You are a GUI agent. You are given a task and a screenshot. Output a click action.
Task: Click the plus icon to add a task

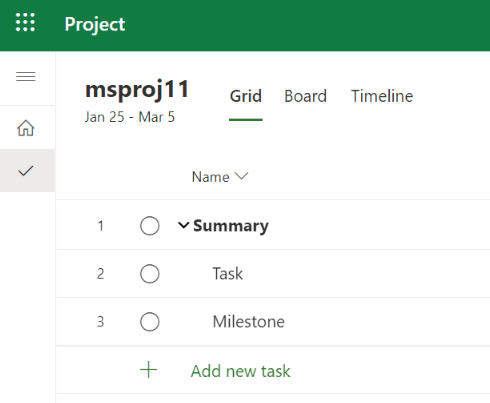click(148, 370)
